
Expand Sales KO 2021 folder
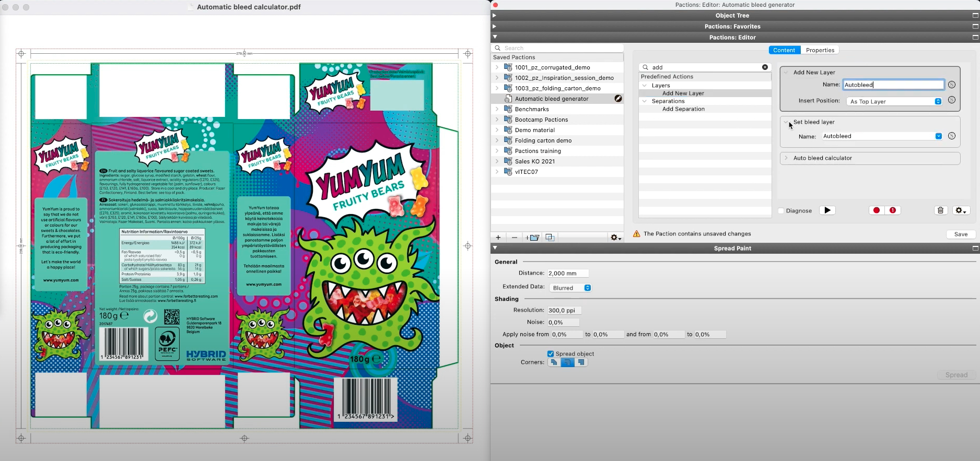(497, 161)
